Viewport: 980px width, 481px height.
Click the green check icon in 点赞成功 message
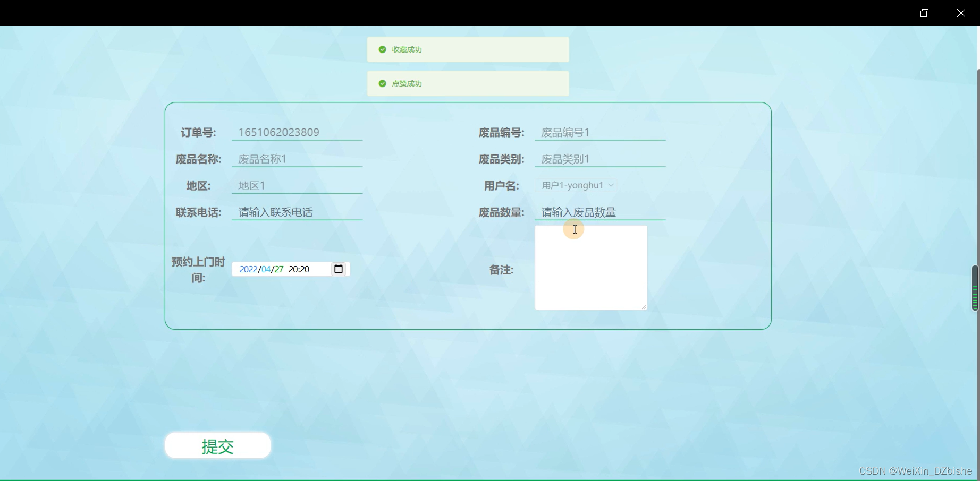(x=382, y=83)
